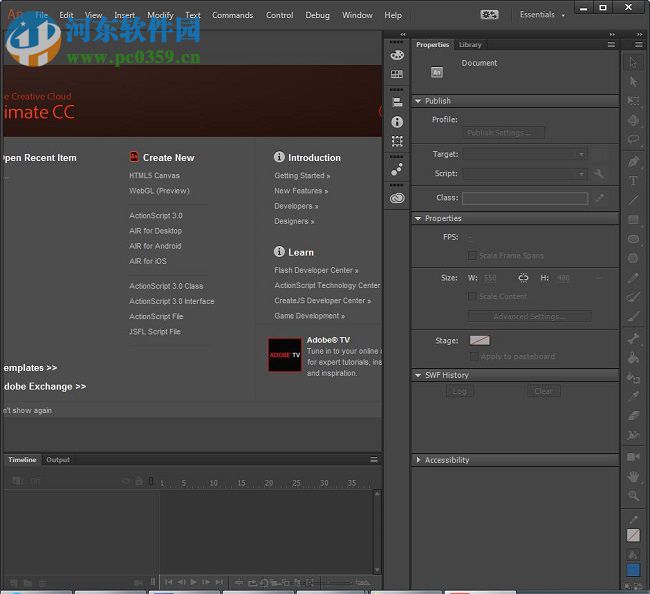
Task: Select the Paint Bucket tool
Action: click(633, 358)
